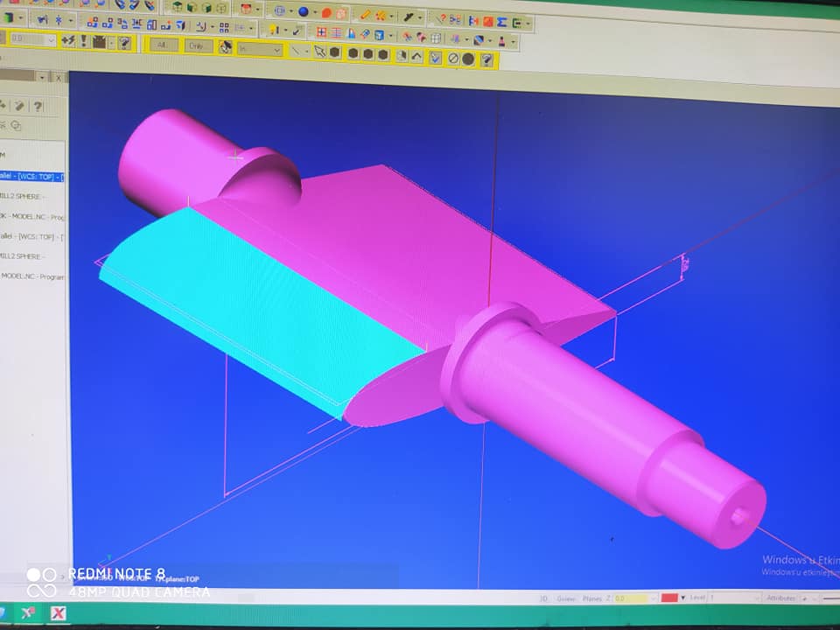Click the help icon in the operations panel

pos(38,107)
